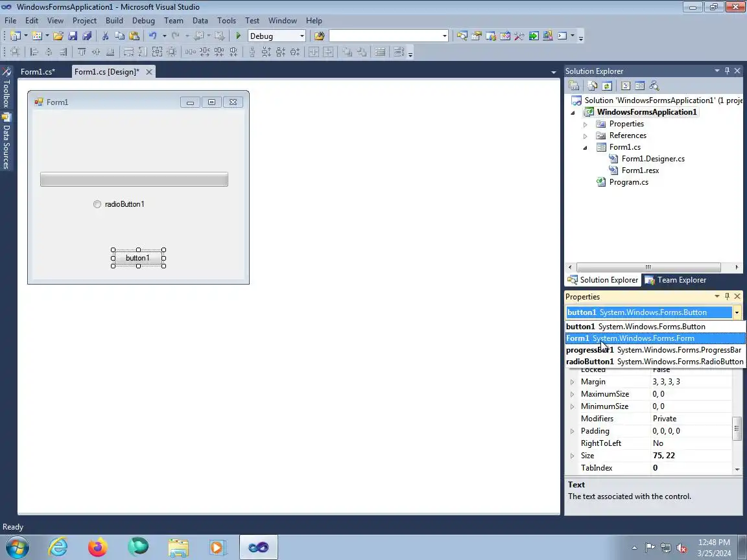
Task: Choose Form1 in the object dropdown list
Action: tap(655, 338)
